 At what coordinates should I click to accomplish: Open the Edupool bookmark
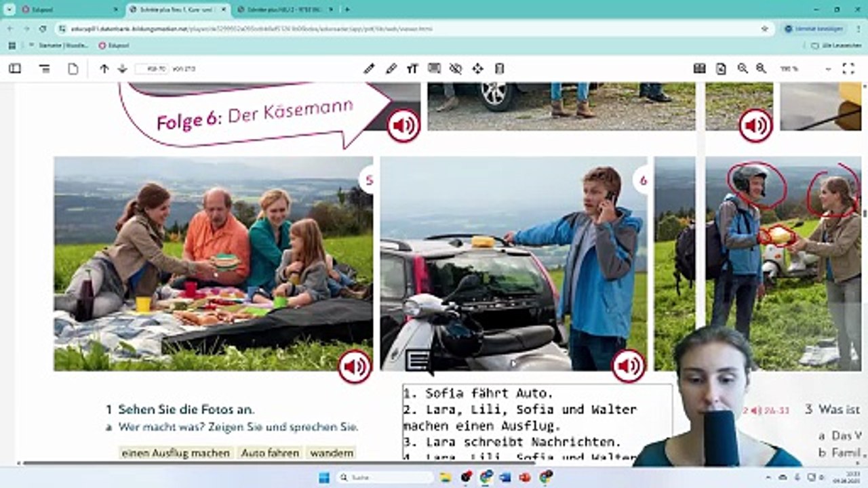pos(113,45)
